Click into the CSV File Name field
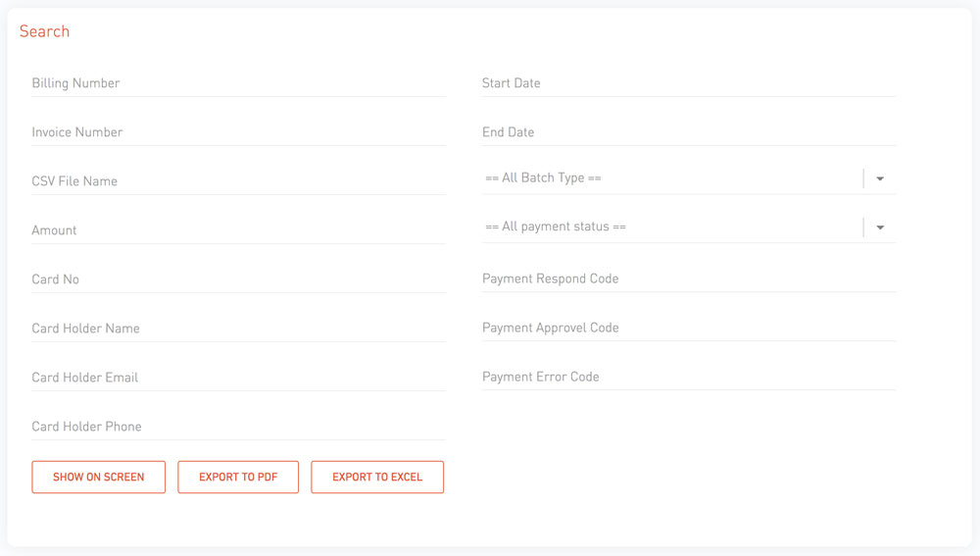Viewport: 980px width, 556px height. coord(239,181)
